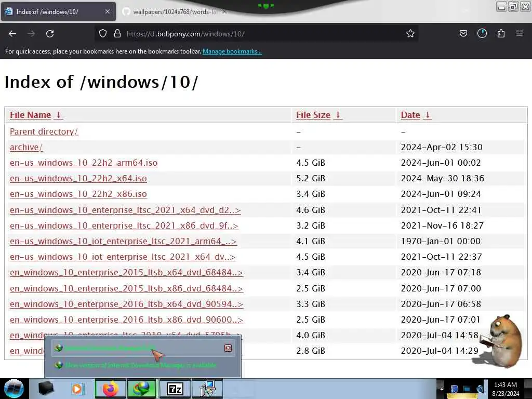532x399 pixels.
Task: Go back with the browser back arrow
Action: (x=12, y=34)
